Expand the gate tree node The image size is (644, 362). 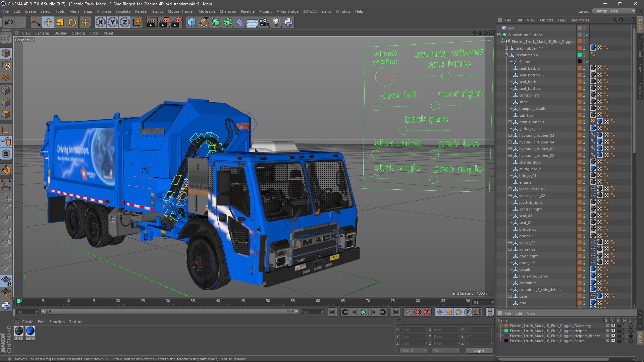click(510, 296)
